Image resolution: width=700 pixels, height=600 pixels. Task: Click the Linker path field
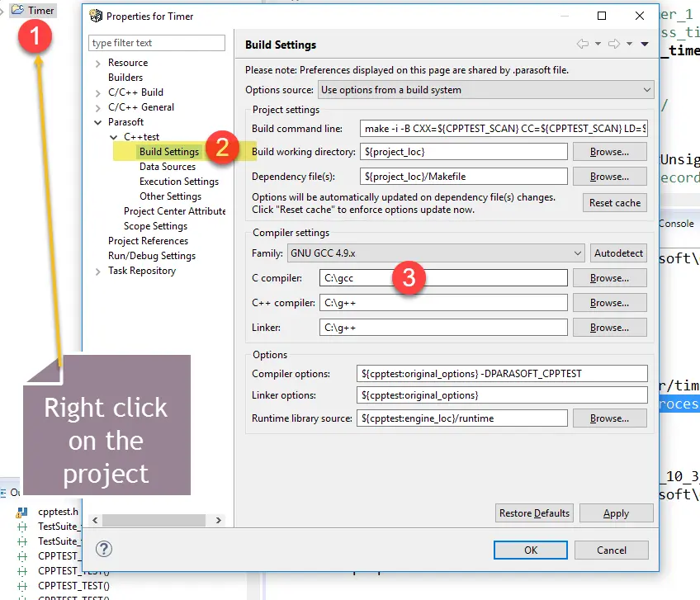(x=443, y=328)
